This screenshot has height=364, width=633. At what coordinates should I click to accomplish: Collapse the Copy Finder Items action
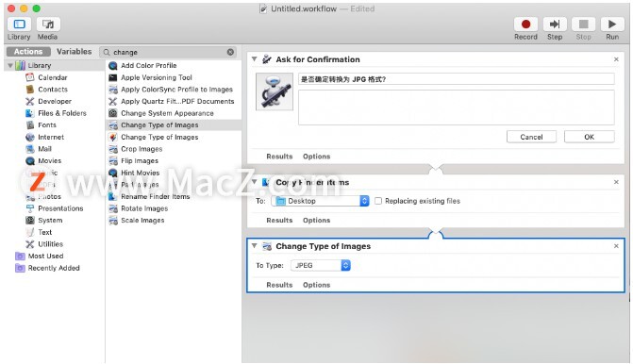tap(255, 182)
